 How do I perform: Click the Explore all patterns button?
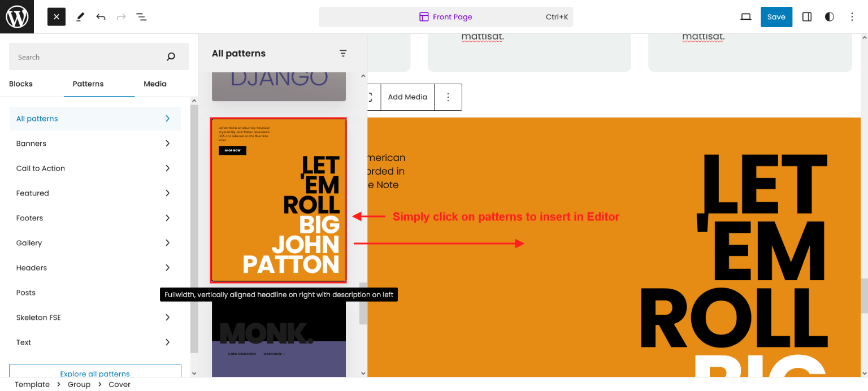pyautogui.click(x=95, y=372)
